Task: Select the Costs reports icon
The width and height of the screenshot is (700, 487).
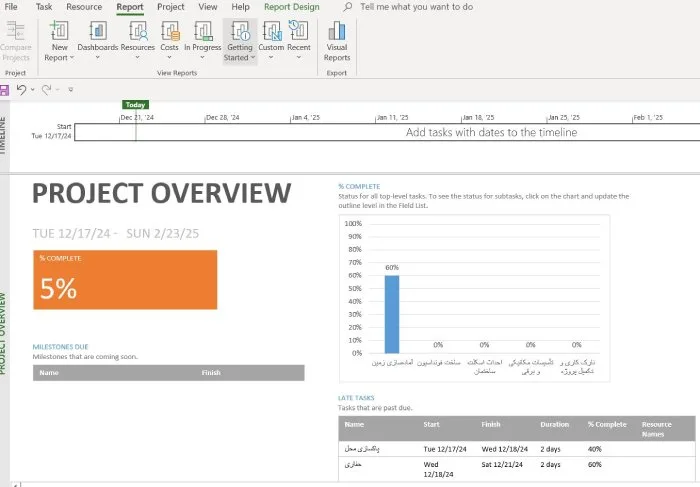Action: 170,36
